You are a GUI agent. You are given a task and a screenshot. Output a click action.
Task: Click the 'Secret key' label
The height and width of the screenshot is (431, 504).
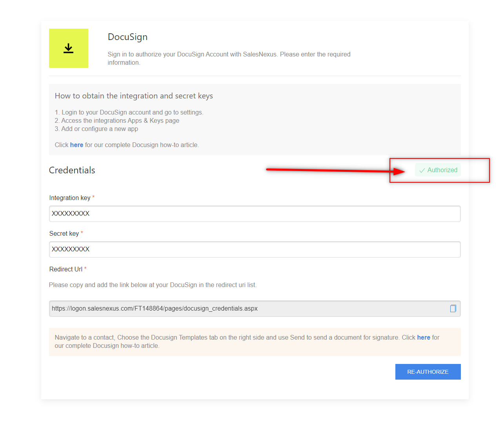(64, 234)
